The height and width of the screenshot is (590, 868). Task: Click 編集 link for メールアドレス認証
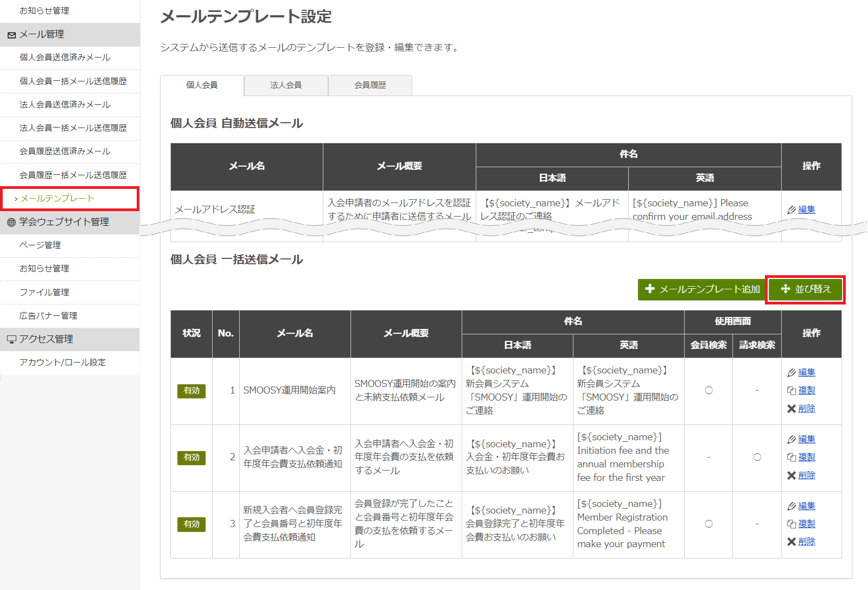coord(807,210)
